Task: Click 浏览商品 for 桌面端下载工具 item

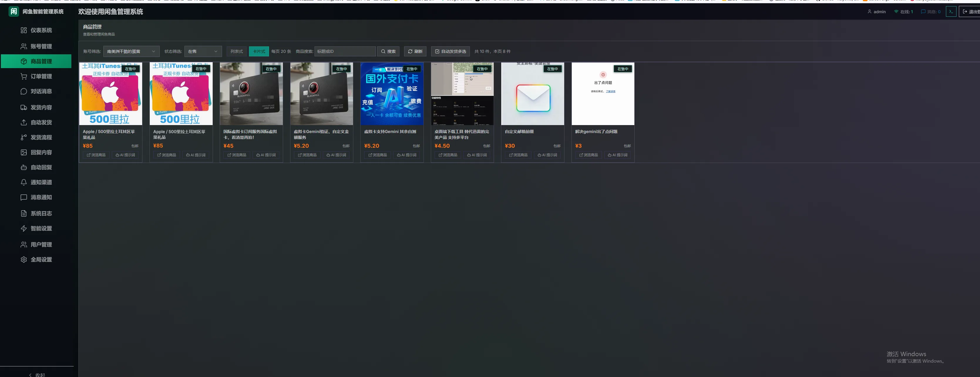Action: point(448,155)
